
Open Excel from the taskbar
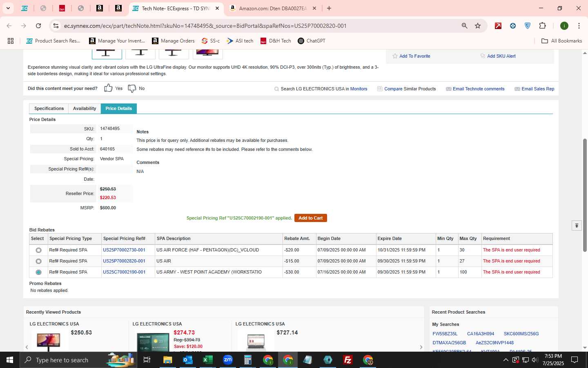coord(207,360)
